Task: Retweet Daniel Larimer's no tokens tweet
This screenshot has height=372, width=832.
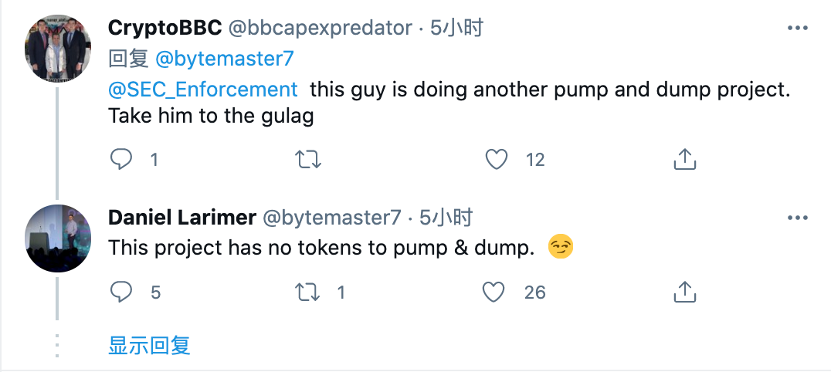Action: [308, 292]
